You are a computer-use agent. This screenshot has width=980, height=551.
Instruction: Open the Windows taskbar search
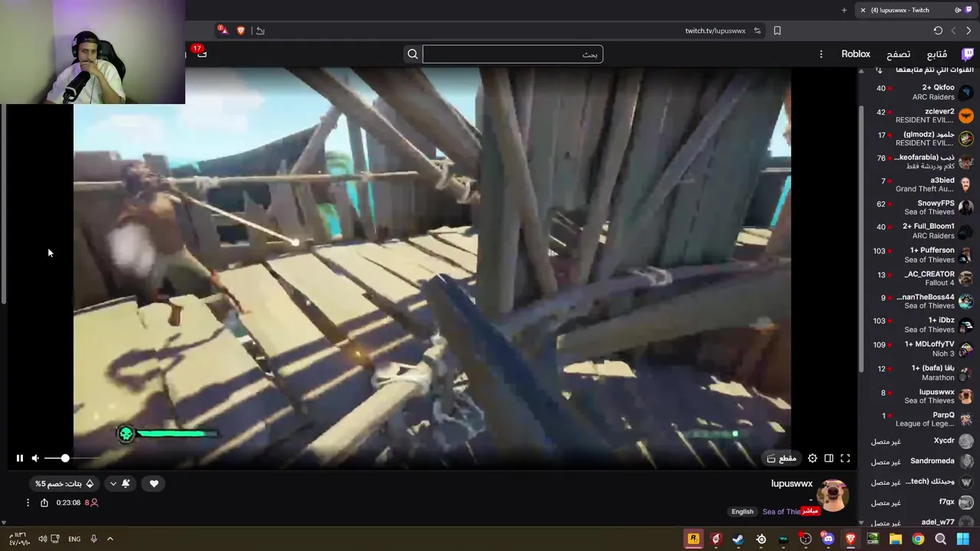pyautogui.click(x=941, y=539)
